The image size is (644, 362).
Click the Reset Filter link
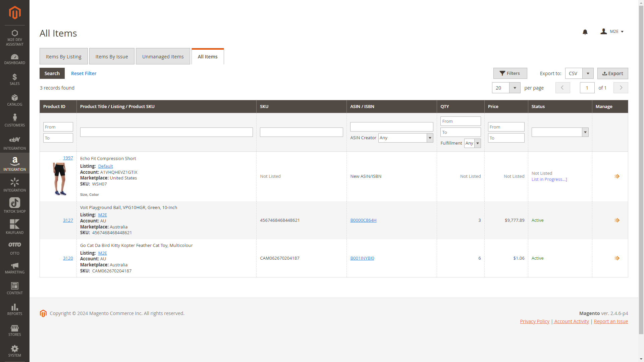[x=84, y=73]
